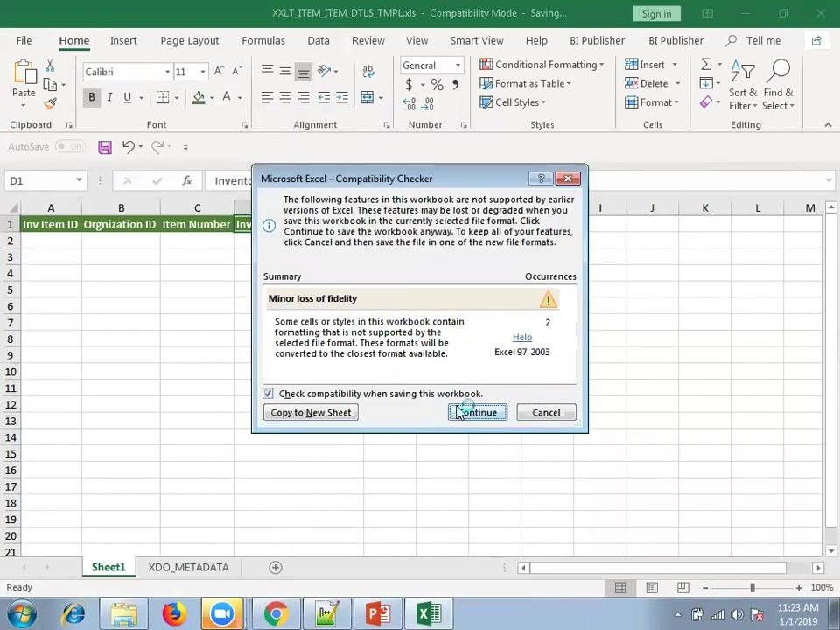Screen dimensions: 840x630
Task: Click the Copy icon
Action: pyautogui.click(x=50, y=84)
